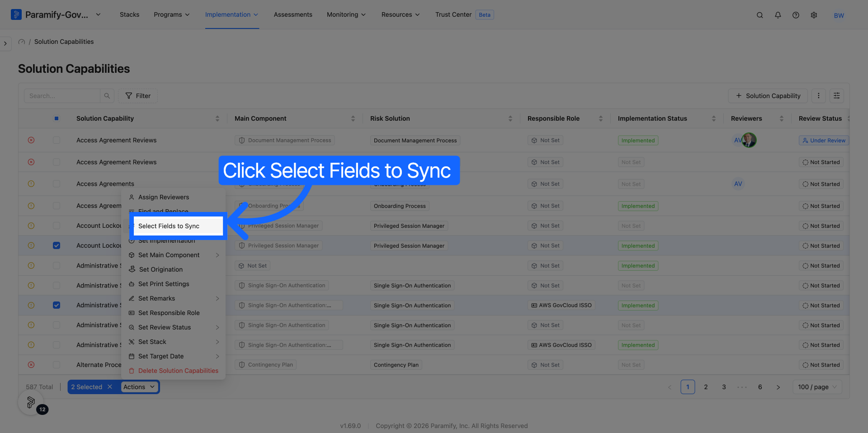Choose Assign Reviewers from menu
This screenshot has height=433, width=868.
click(x=174, y=197)
